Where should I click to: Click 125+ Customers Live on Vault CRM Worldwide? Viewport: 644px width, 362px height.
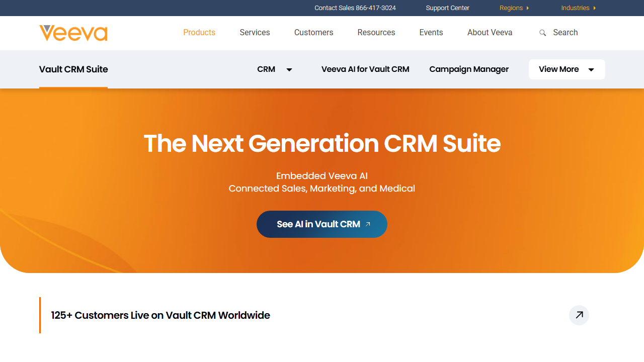[x=160, y=315]
